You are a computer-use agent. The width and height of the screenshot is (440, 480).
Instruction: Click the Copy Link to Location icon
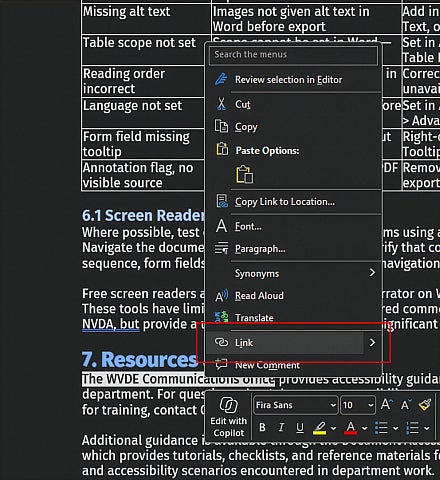pyautogui.click(x=222, y=201)
